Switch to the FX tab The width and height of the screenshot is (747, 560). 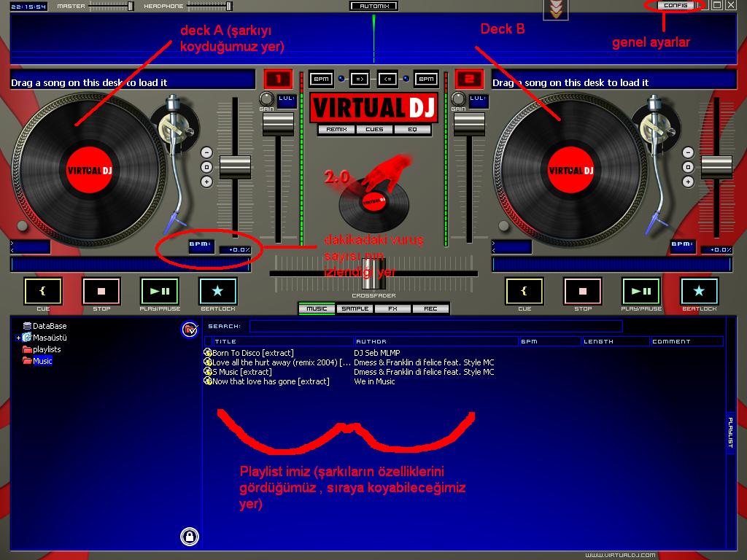coord(392,308)
